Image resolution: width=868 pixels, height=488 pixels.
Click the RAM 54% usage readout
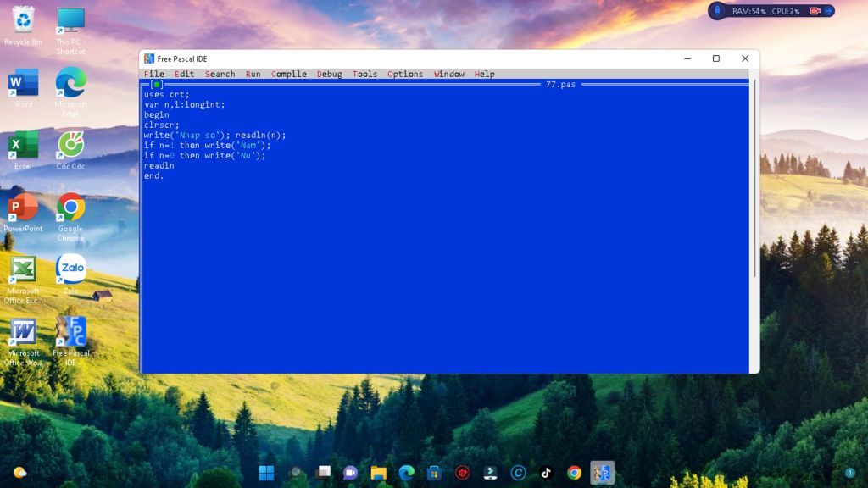(749, 11)
